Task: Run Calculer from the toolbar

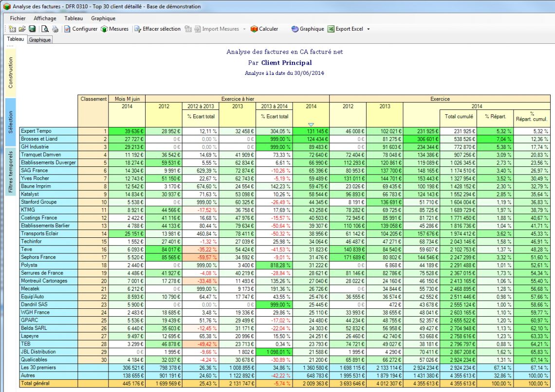Action: (264, 29)
